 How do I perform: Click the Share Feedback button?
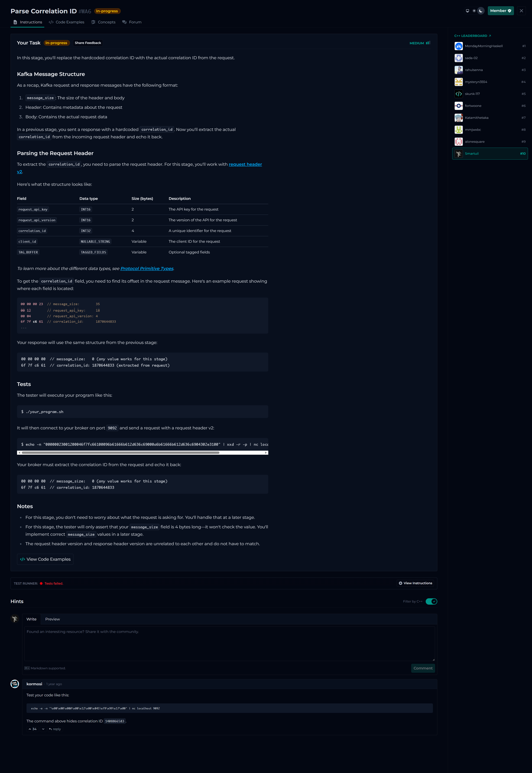click(88, 43)
